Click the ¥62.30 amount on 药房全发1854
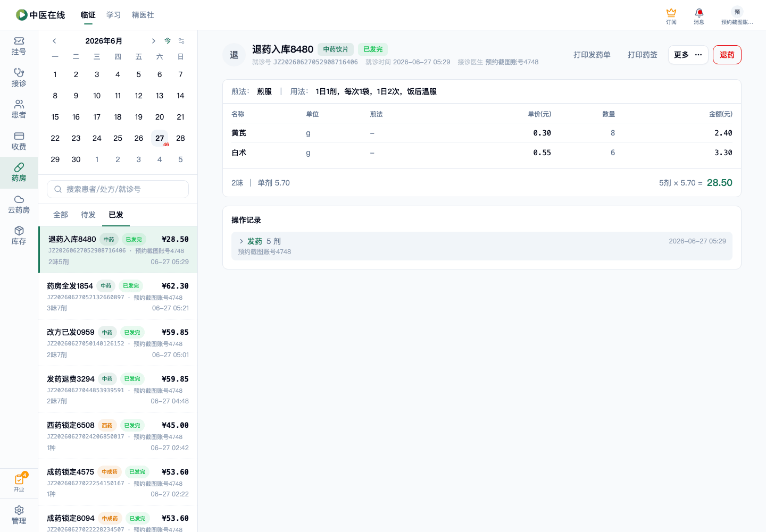The image size is (766, 532). click(x=175, y=286)
